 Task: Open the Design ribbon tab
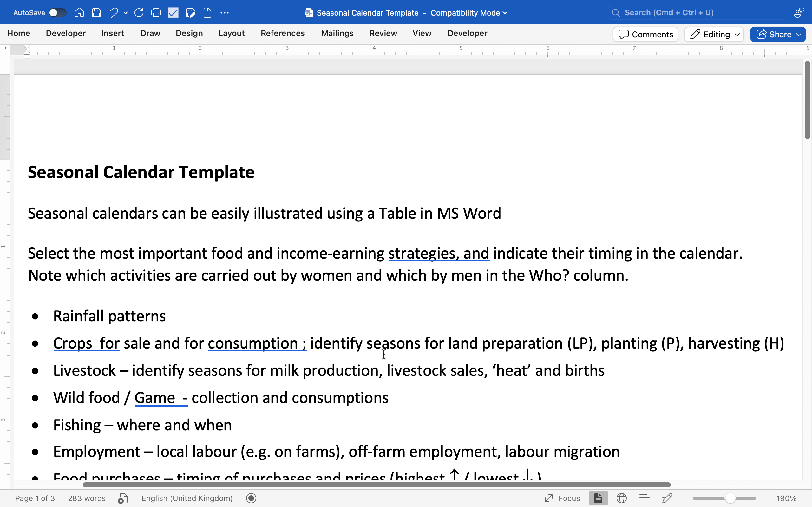[189, 33]
